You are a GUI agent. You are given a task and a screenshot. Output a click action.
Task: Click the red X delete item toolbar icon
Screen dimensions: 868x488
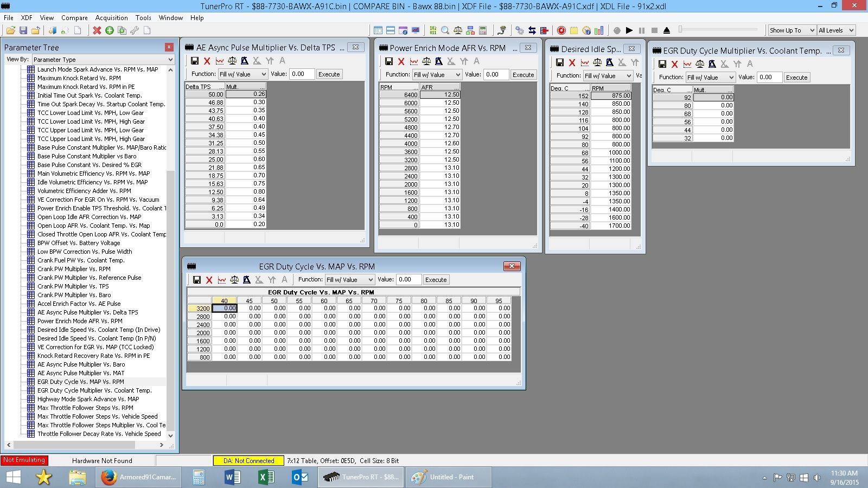pyautogui.click(x=97, y=30)
